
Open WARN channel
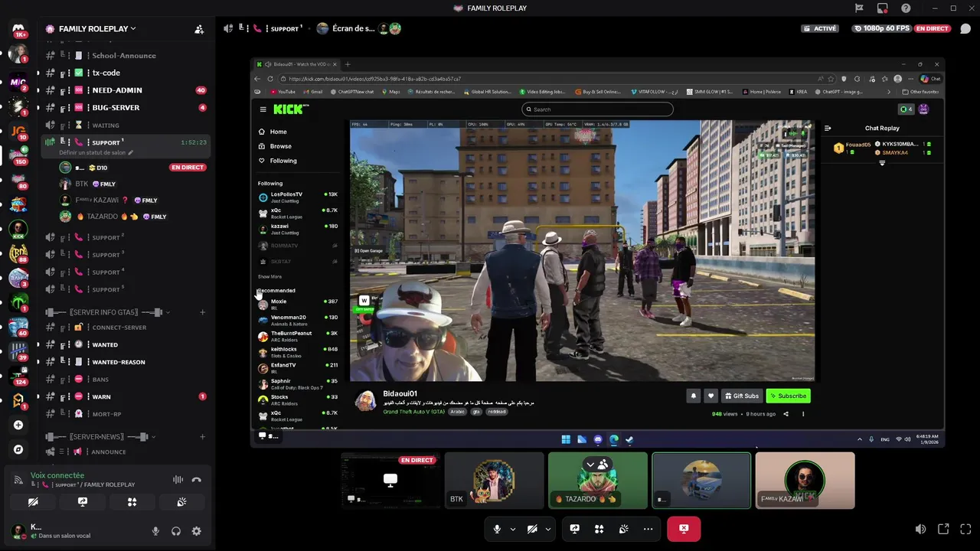tap(126, 396)
